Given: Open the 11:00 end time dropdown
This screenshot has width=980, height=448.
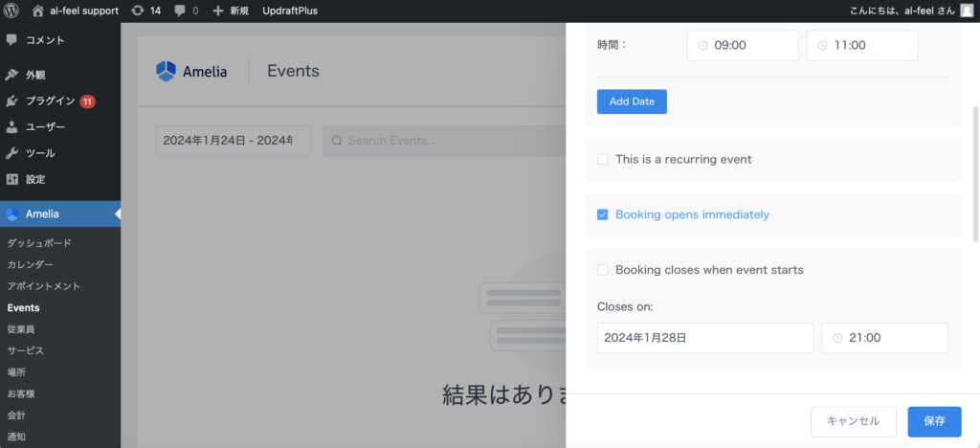Looking at the screenshot, I should click(x=862, y=45).
